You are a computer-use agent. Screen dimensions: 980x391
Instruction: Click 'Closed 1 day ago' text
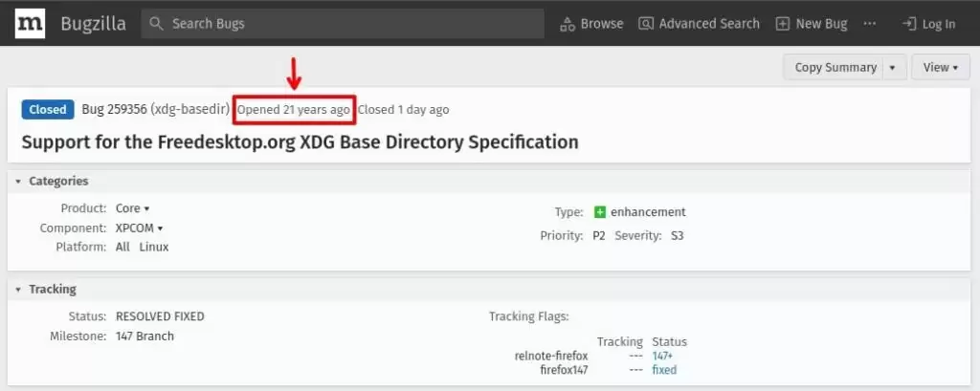tap(404, 110)
